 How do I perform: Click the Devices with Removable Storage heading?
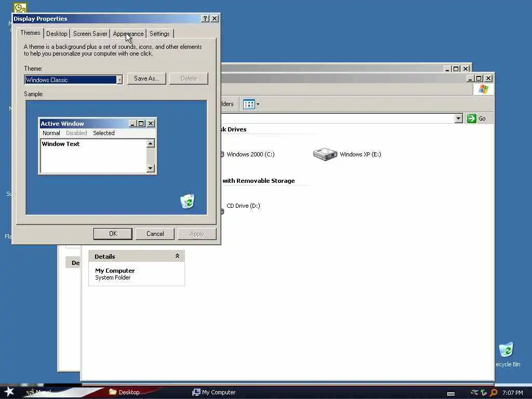258,181
